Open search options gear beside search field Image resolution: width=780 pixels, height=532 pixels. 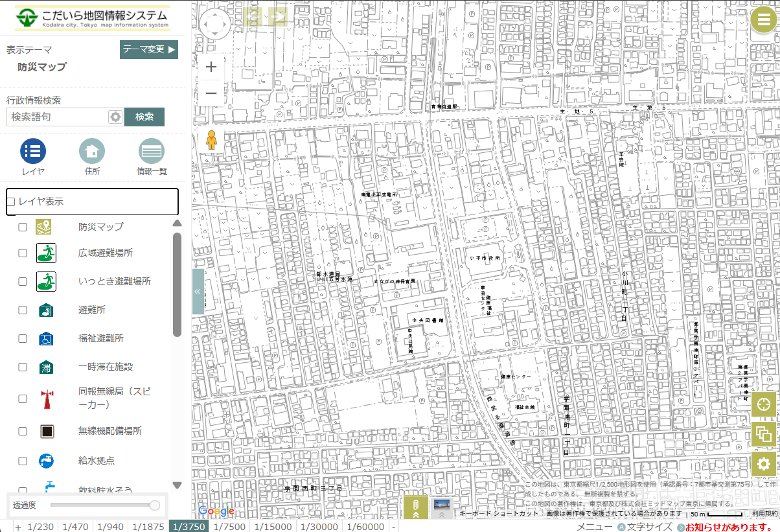pos(115,117)
